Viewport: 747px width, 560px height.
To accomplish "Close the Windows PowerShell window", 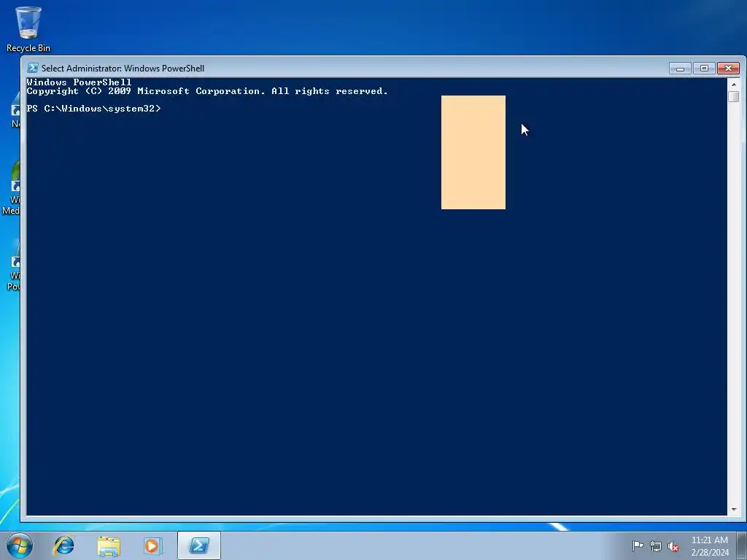I will pos(729,69).
